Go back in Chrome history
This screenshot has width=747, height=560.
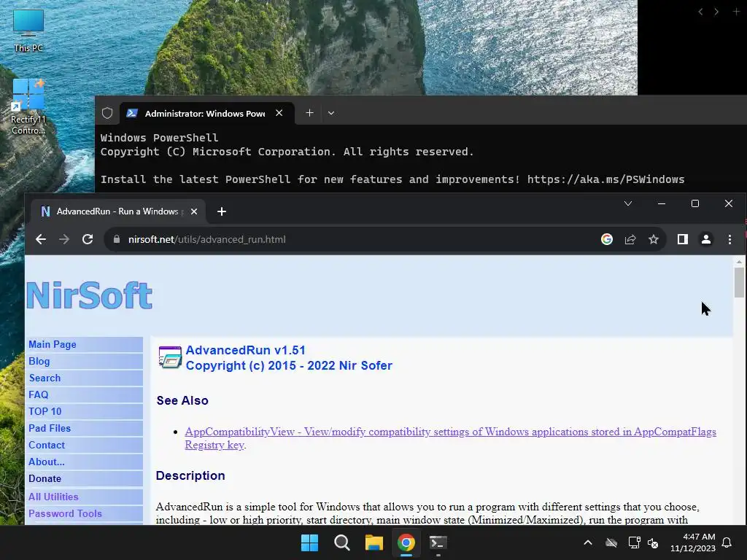41,239
